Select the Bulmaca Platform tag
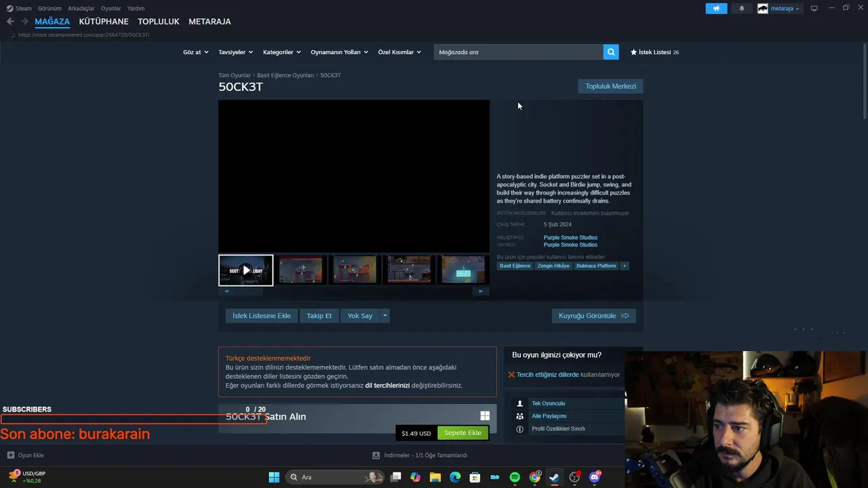This screenshot has height=488, width=868. [596, 266]
